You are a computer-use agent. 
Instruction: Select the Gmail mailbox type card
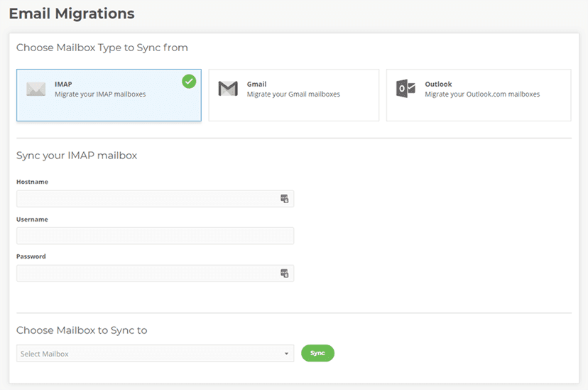pyautogui.click(x=293, y=95)
